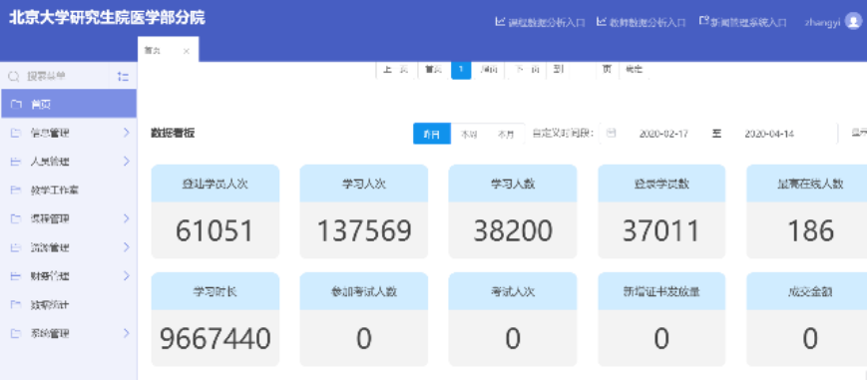Toggle the menu collapse list icon
This screenshot has width=868, height=381.
click(123, 77)
